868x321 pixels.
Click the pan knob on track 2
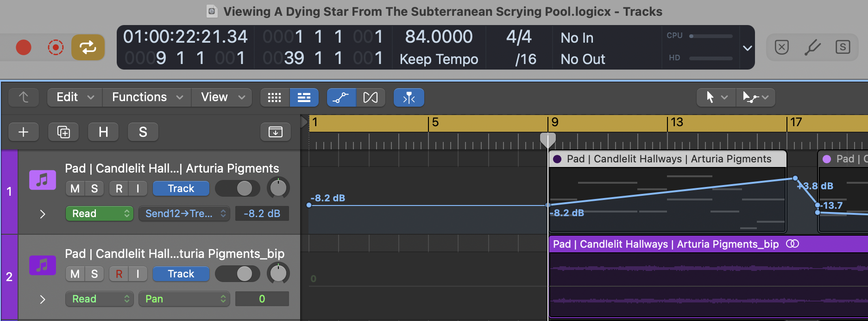278,274
